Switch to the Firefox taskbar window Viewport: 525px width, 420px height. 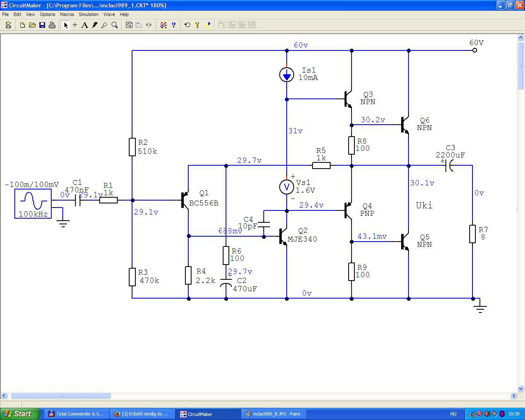click(142, 414)
